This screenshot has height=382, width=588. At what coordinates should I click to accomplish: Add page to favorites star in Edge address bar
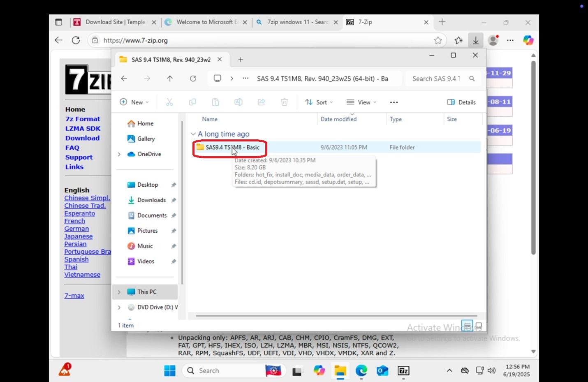[438, 40]
